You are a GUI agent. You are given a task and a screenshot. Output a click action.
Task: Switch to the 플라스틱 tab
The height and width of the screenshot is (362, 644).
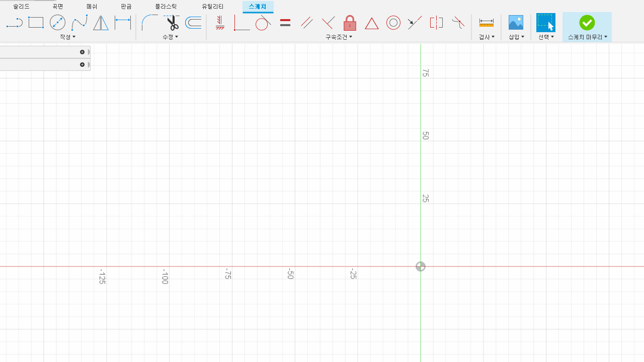(x=166, y=7)
